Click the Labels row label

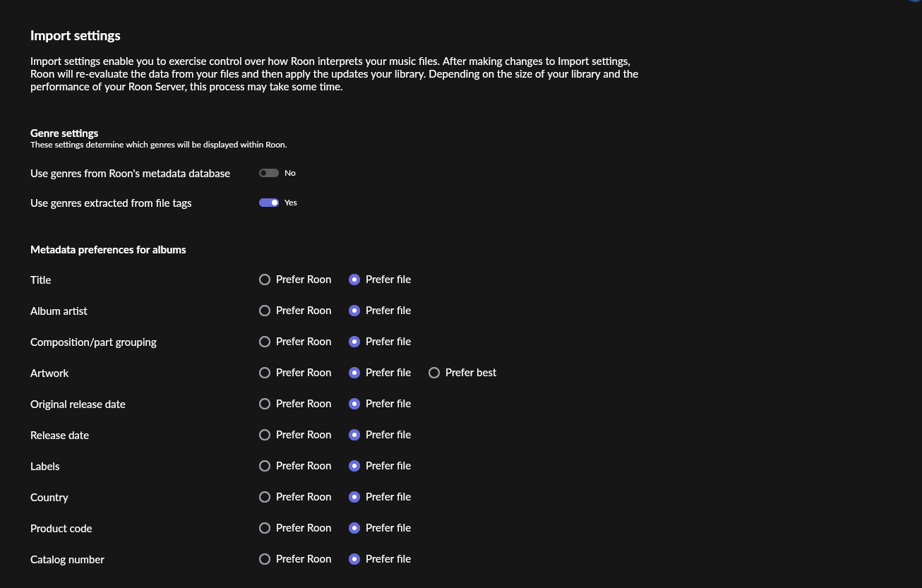(x=44, y=467)
